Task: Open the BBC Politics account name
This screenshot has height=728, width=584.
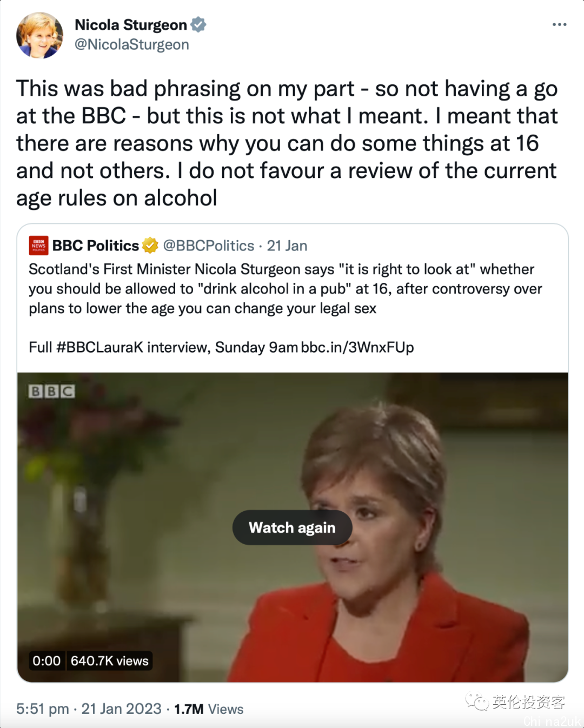Action: pyautogui.click(x=96, y=246)
